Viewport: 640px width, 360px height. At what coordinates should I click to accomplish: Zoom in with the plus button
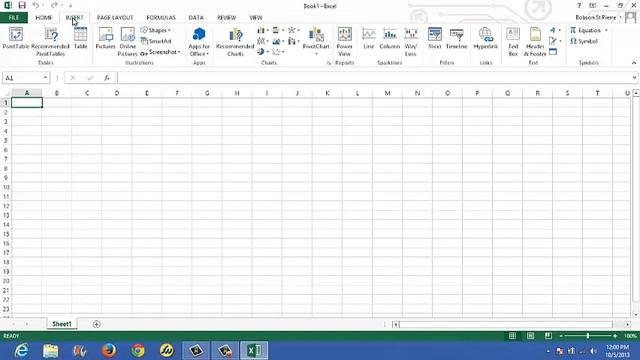[x=615, y=336]
